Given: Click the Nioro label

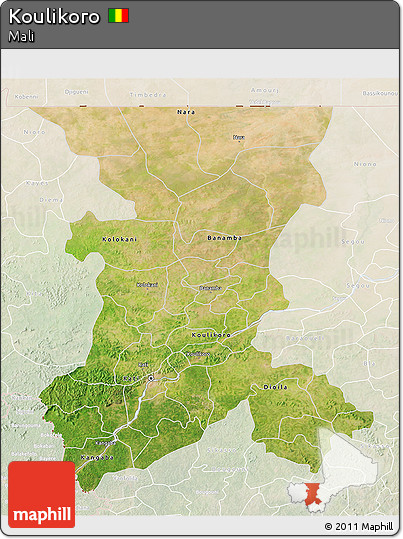Looking at the screenshot, I should [34, 132].
